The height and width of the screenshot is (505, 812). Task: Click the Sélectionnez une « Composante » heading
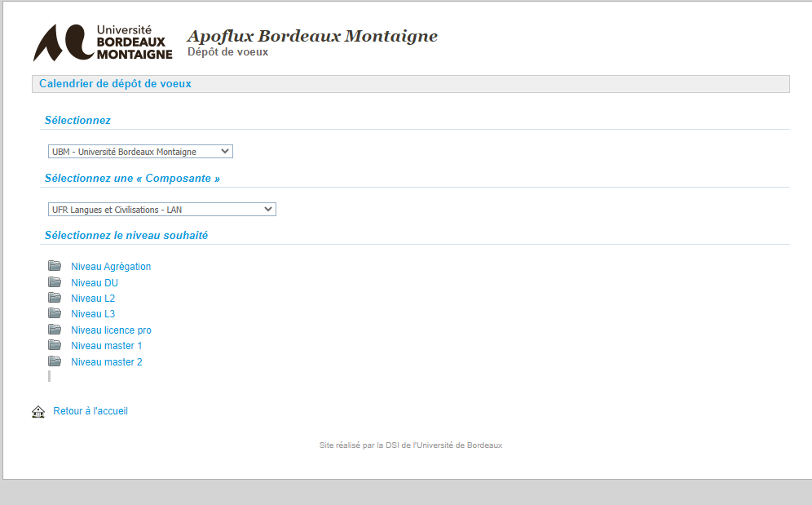(132, 179)
